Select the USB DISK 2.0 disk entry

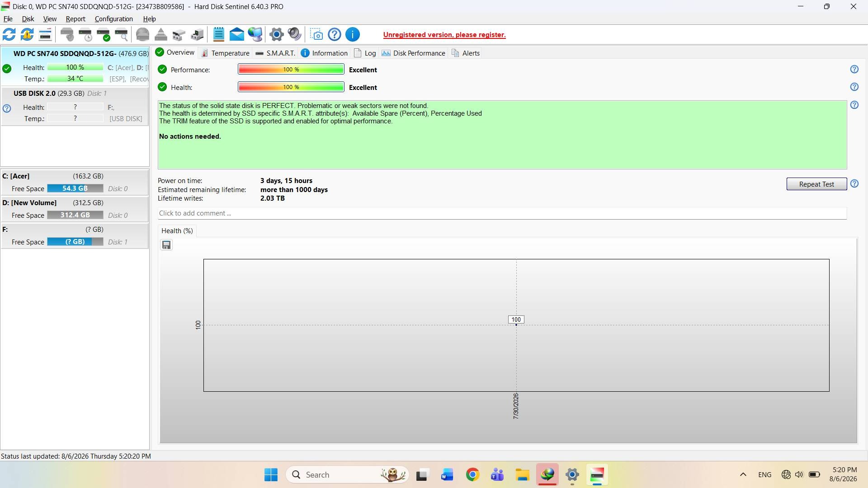[75, 106]
